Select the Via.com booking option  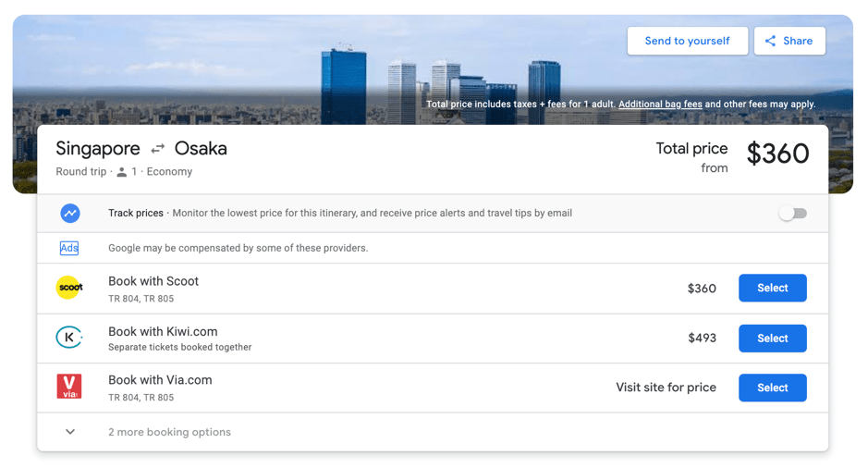pyautogui.click(x=772, y=388)
